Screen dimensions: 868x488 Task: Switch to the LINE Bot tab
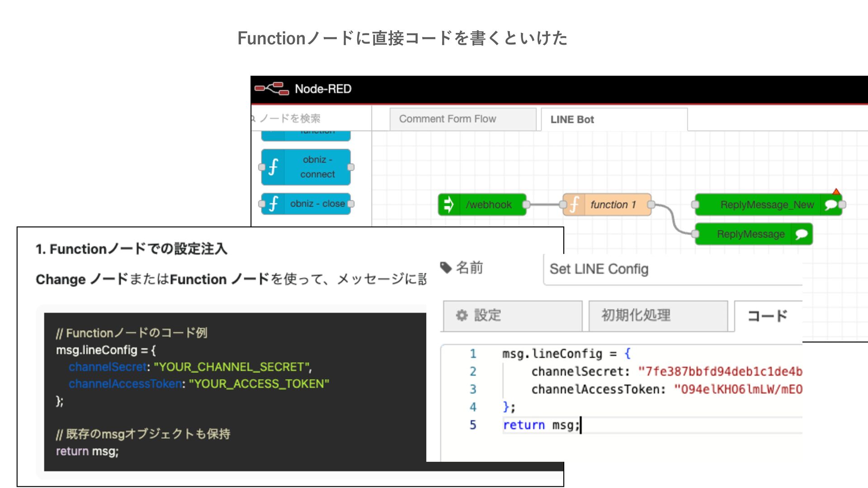click(614, 119)
